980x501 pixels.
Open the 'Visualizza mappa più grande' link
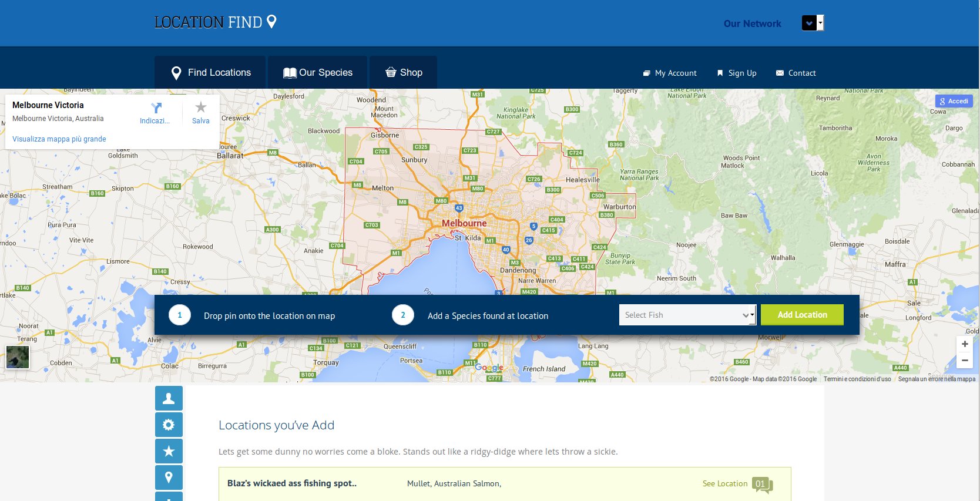coord(59,139)
